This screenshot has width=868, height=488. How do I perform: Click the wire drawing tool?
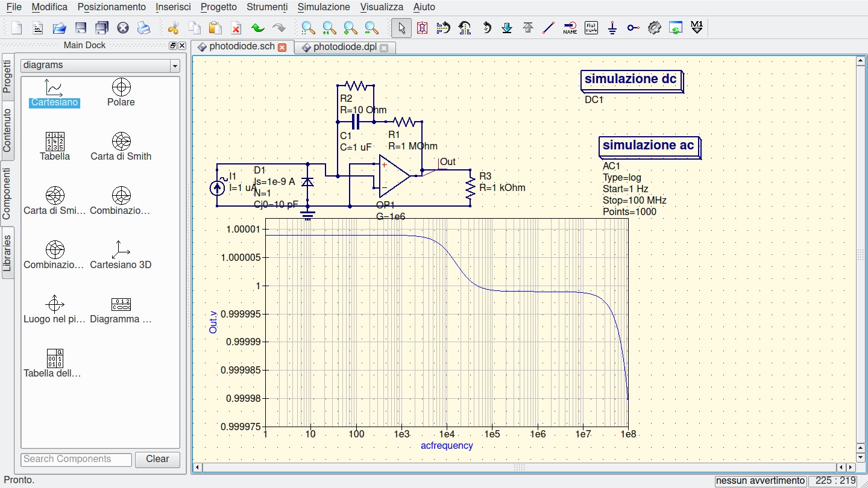click(548, 28)
